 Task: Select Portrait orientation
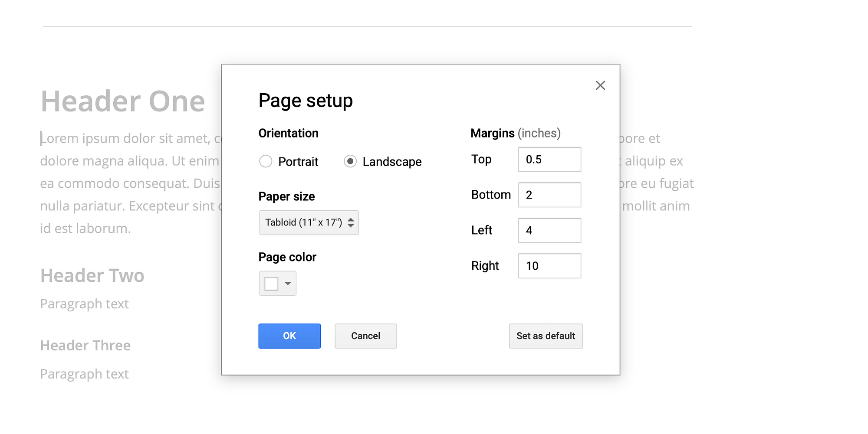click(x=266, y=161)
